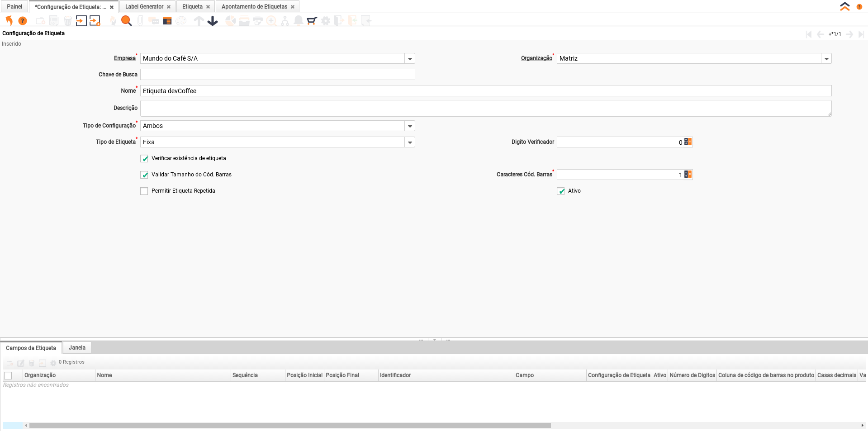Click the Chave de Busca input field

tap(277, 75)
